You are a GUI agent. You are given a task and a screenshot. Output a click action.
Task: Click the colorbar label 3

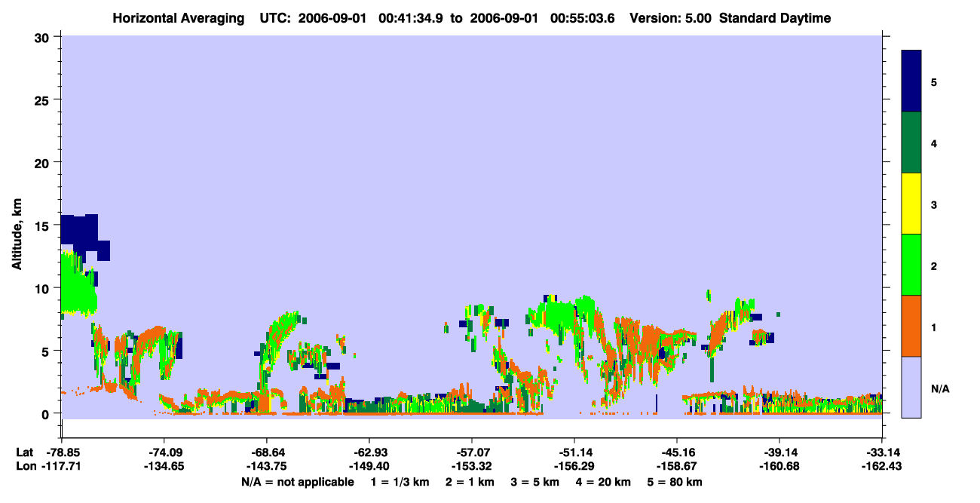tap(933, 204)
